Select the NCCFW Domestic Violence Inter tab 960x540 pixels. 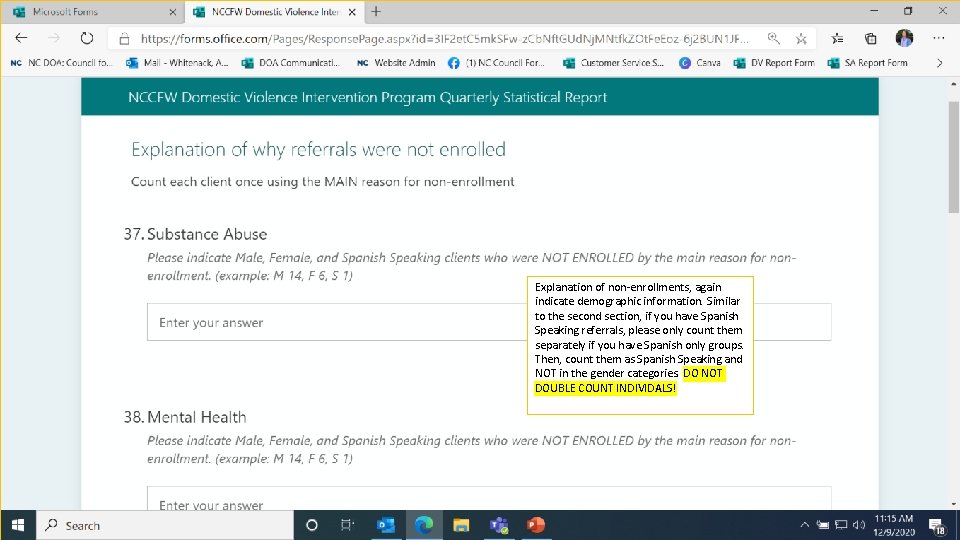[x=274, y=12]
